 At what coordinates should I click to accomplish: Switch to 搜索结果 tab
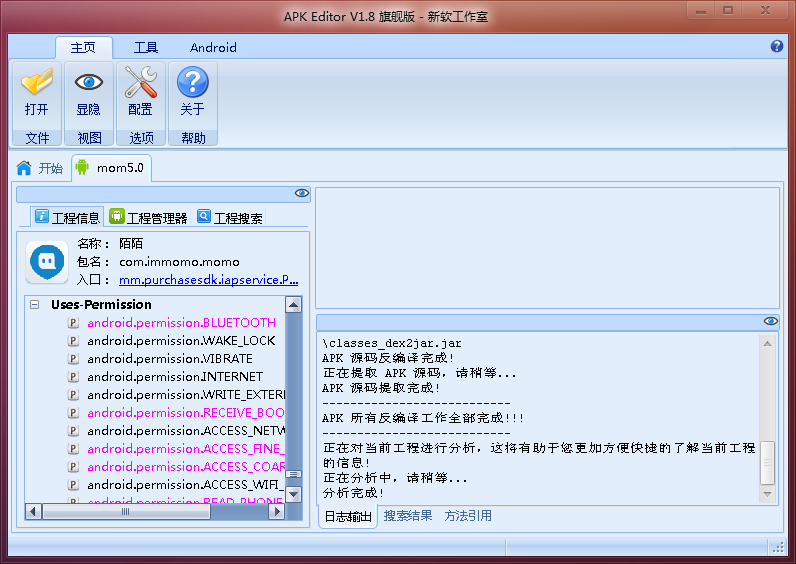point(408,516)
